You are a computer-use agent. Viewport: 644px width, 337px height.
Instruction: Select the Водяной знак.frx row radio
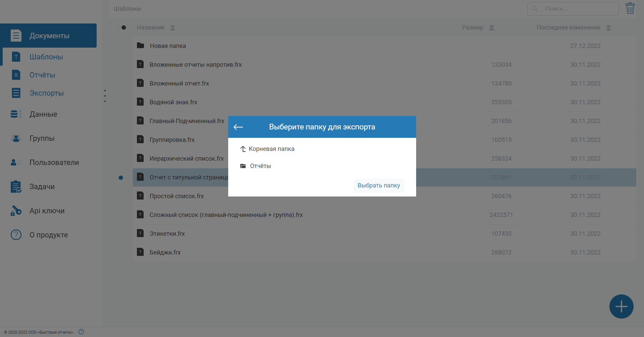pos(121,103)
